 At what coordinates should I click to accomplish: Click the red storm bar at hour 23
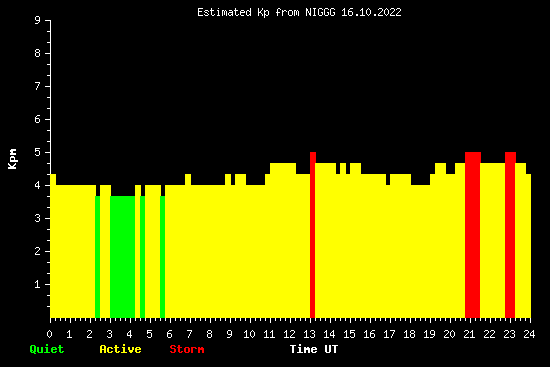pyautogui.click(x=510, y=235)
